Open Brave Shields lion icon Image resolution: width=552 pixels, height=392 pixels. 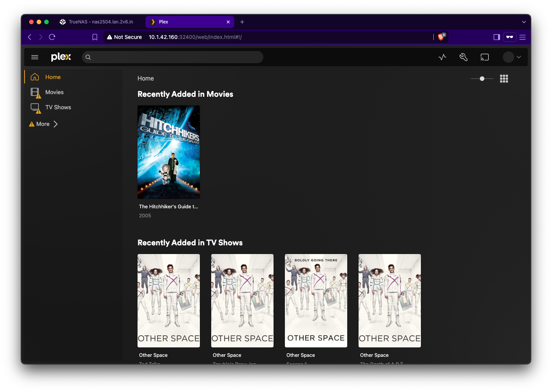[441, 37]
